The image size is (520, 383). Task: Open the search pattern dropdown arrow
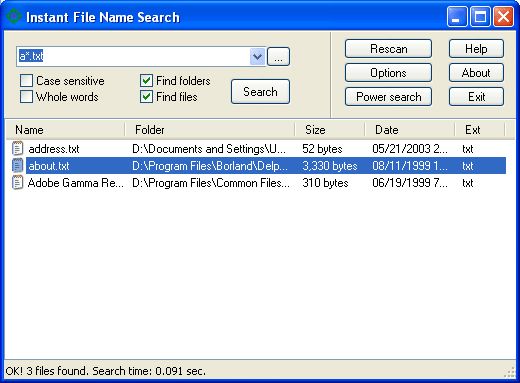257,57
